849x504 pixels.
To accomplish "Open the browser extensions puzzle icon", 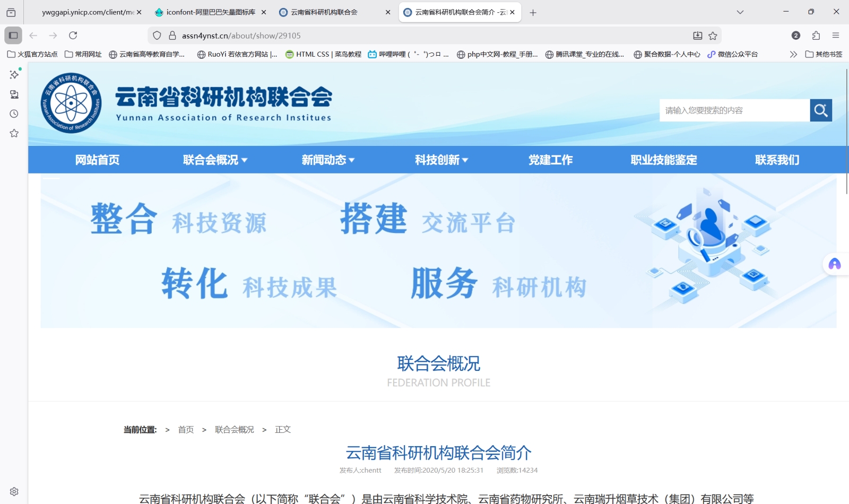I will [816, 36].
